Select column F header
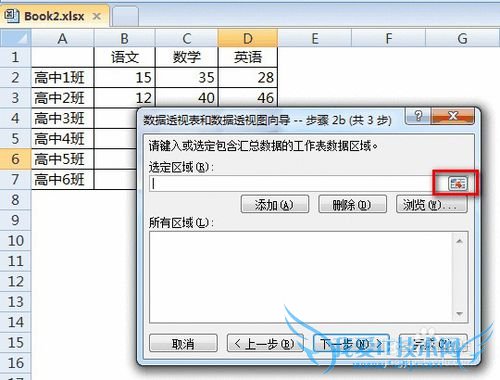500x380 pixels. pos(388,38)
